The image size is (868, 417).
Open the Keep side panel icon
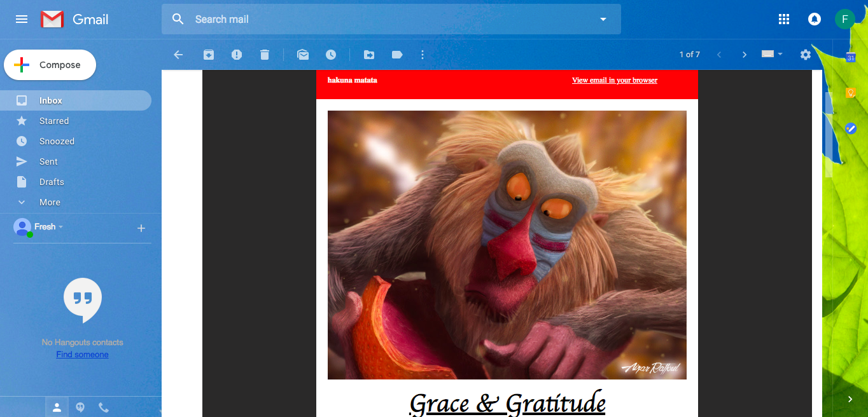(x=851, y=93)
